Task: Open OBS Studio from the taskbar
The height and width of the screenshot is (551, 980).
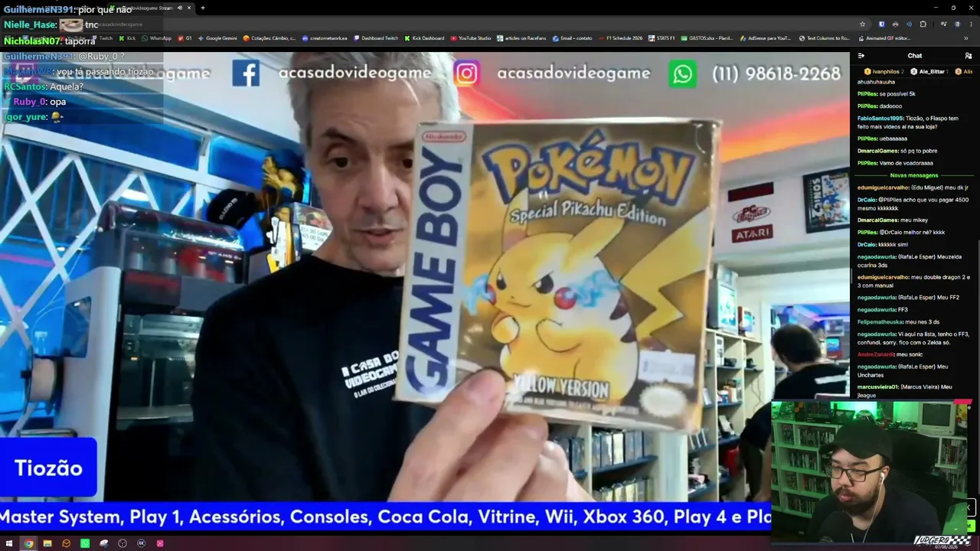Action: 122,543
